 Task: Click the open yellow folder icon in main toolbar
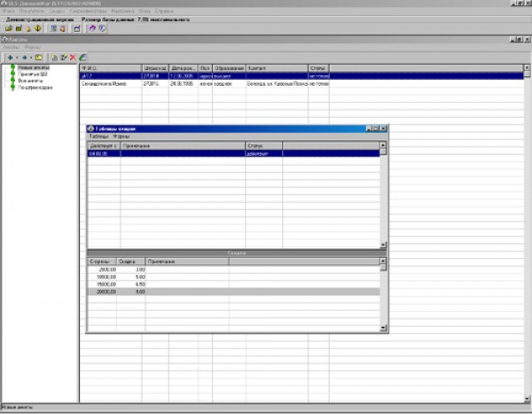pyautogui.click(x=9, y=28)
